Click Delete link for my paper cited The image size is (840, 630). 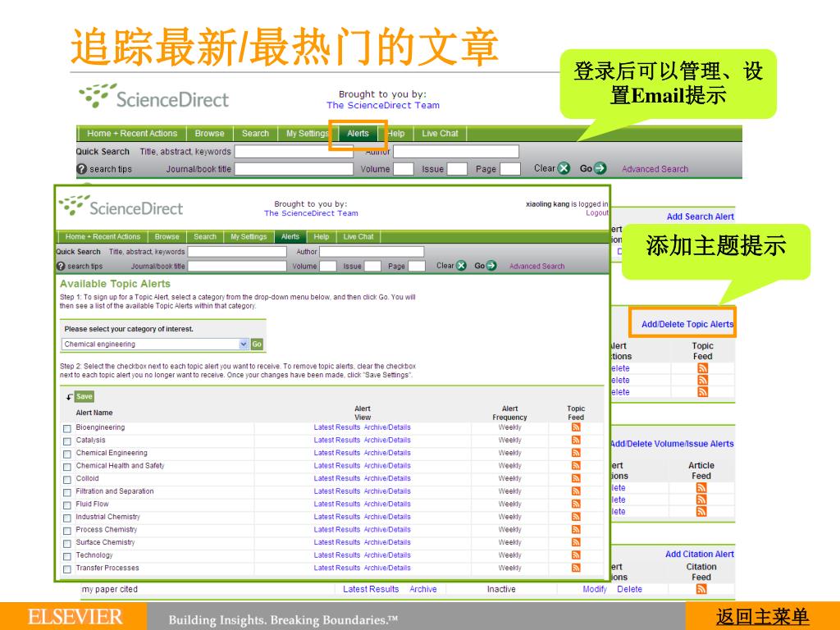coord(629,589)
